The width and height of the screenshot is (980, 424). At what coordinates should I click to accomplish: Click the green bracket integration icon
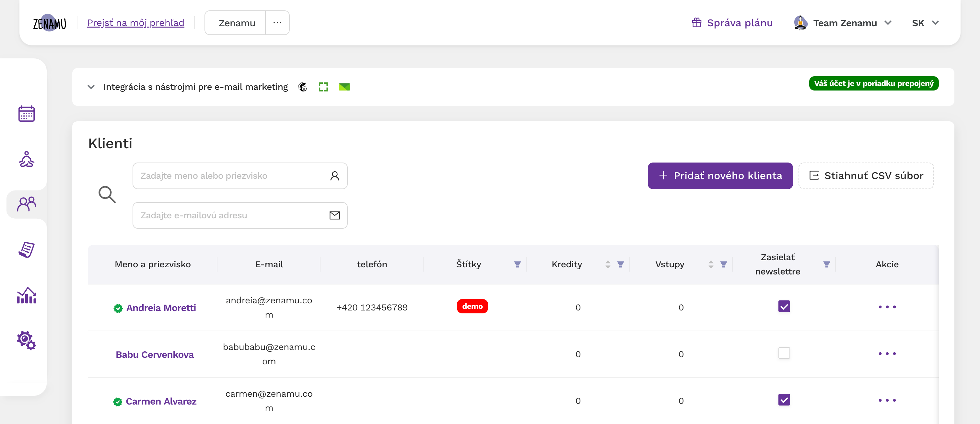pyautogui.click(x=323, y=87)
